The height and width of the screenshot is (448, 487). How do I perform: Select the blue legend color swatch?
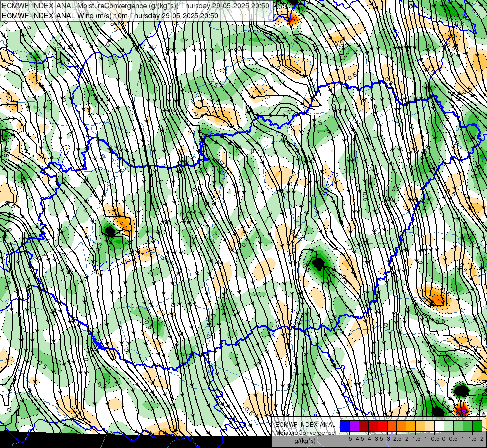[x=345, y=426]
